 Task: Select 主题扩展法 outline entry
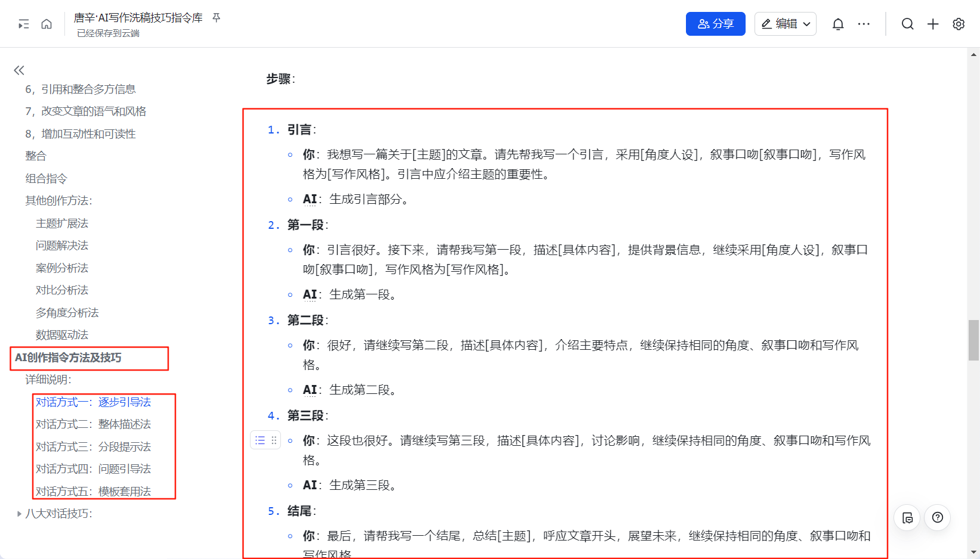click(x=62, y=223)
